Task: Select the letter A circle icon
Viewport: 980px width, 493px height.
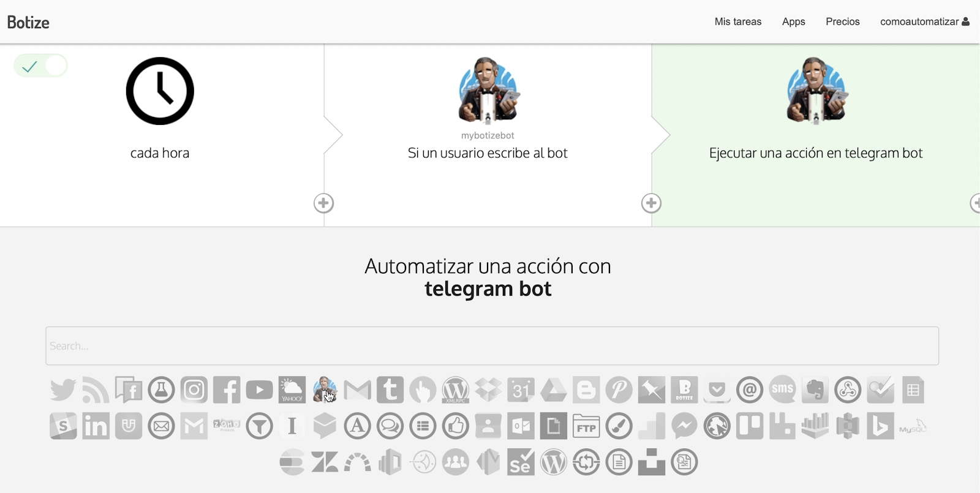Action: click(x=358, y=426)
